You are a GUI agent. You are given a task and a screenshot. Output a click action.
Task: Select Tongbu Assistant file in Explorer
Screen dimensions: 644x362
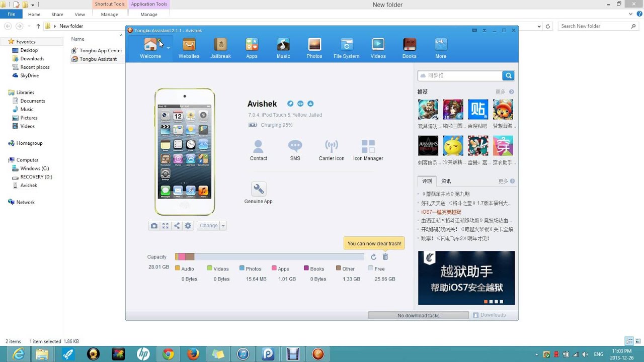click(94, 59)
